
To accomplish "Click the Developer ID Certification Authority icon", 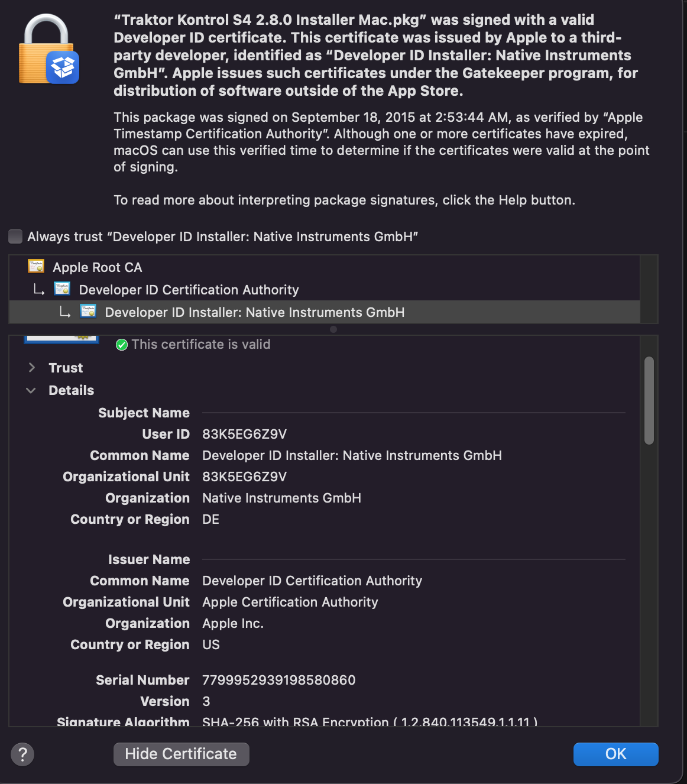I will click(x=62, y=289).
